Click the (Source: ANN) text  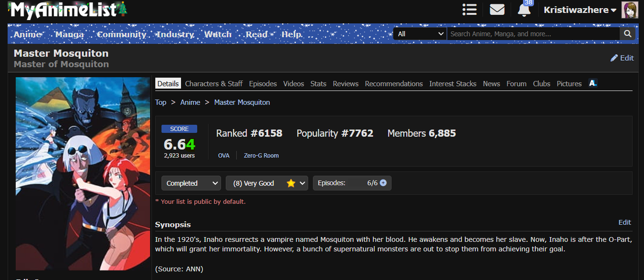coord(179,269)
